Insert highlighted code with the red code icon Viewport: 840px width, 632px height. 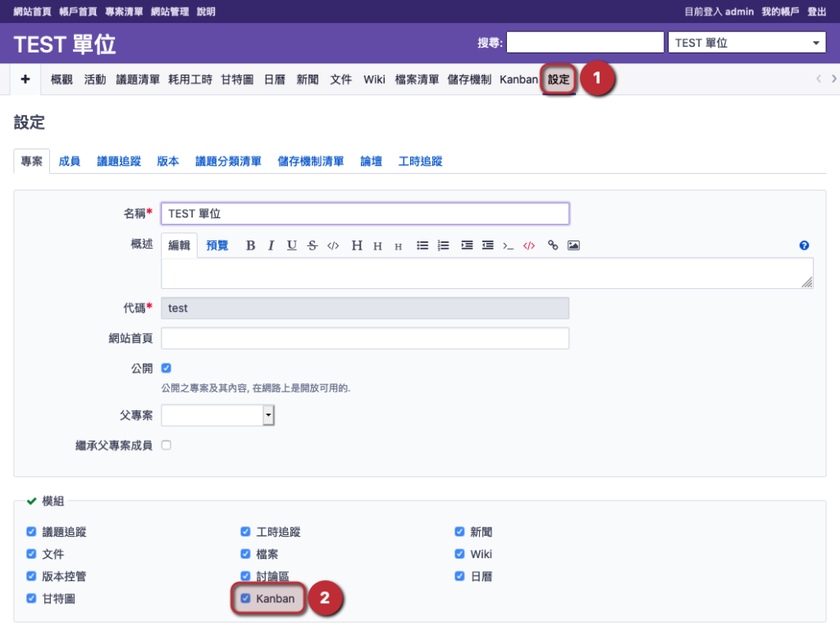tap(529, 245)
